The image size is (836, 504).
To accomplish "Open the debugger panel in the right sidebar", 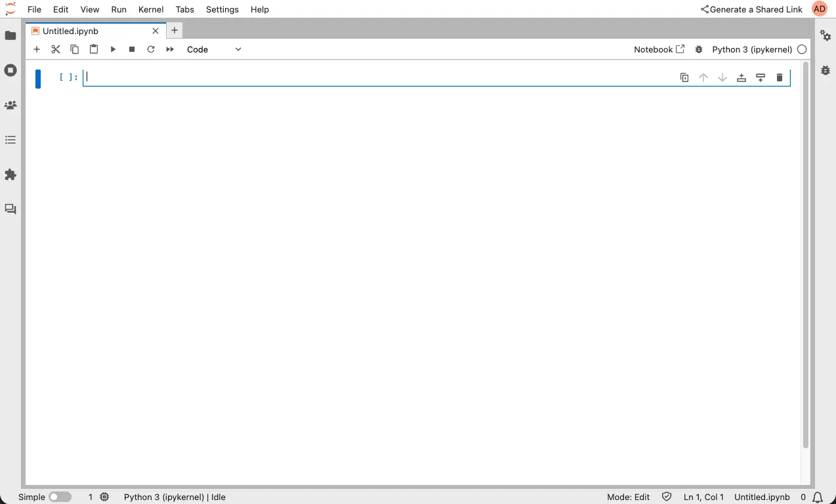I will [x=825, y=70].
